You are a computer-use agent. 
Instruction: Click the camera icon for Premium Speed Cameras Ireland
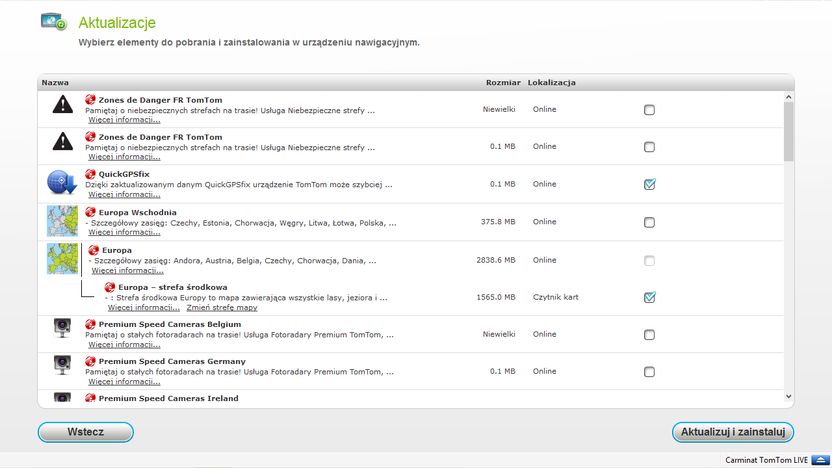pos(62,397)
